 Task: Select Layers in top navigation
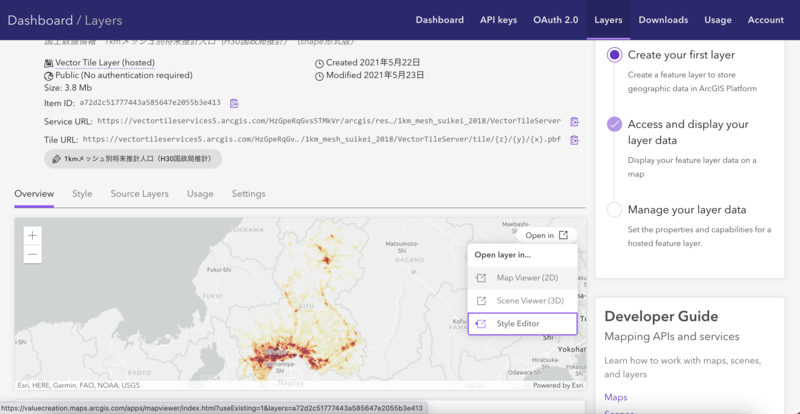(608, 20)
